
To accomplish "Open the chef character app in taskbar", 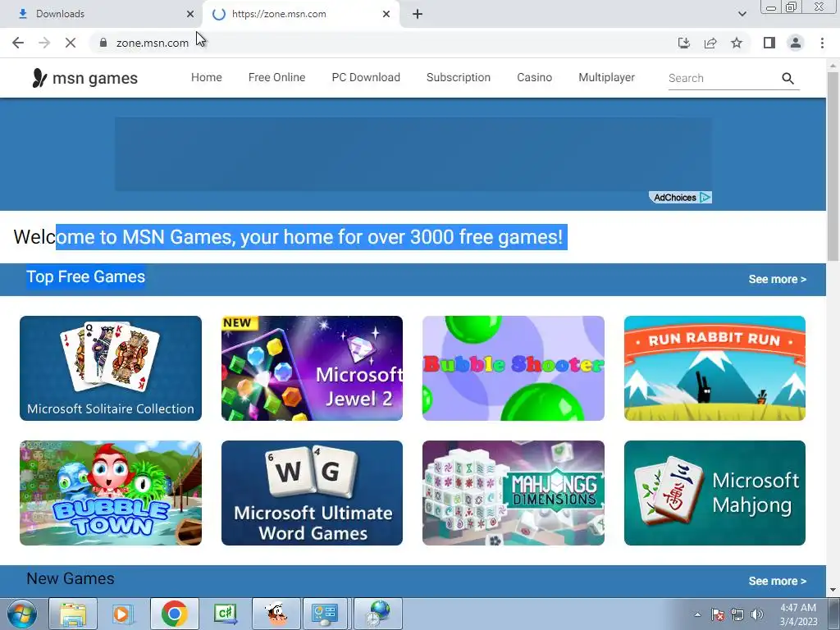I will coord(276,614).
